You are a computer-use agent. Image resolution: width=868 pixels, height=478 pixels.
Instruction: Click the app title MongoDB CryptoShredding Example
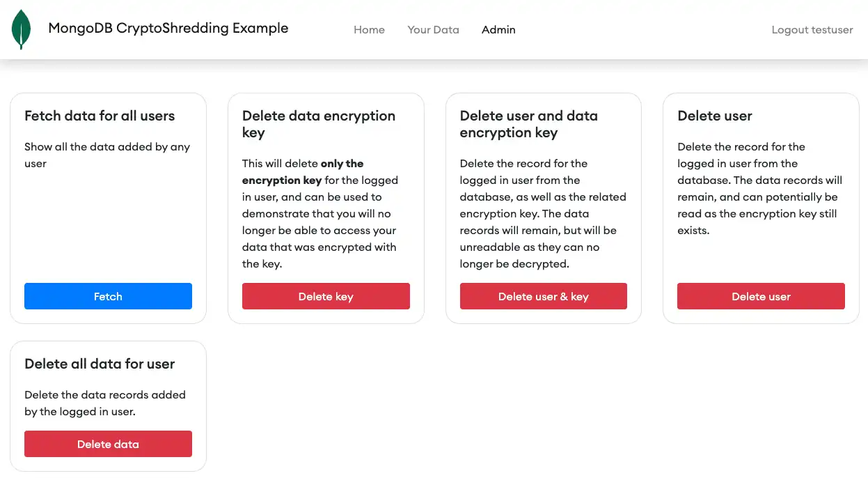pos(168,28)
